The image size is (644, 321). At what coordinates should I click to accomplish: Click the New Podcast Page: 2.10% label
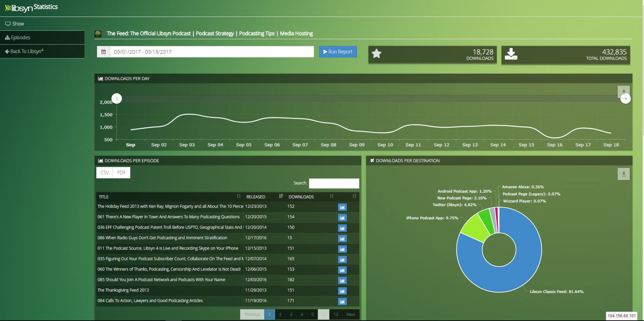point(462,198)
